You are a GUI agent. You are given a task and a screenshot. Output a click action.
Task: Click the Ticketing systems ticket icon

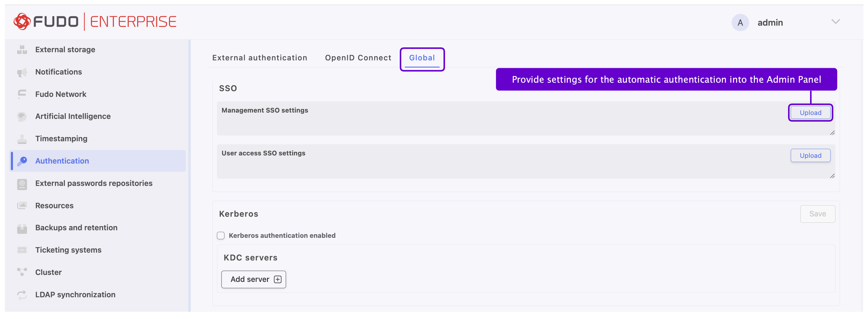point(22,250)
